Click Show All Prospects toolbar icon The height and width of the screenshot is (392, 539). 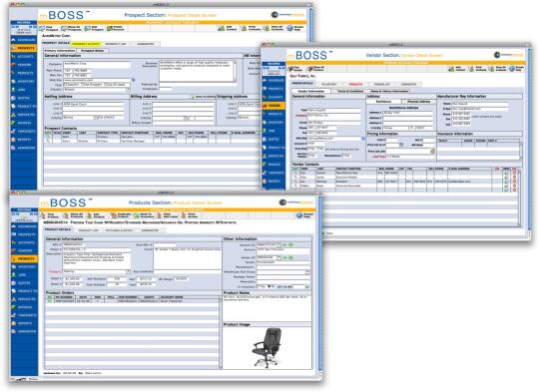71,29
